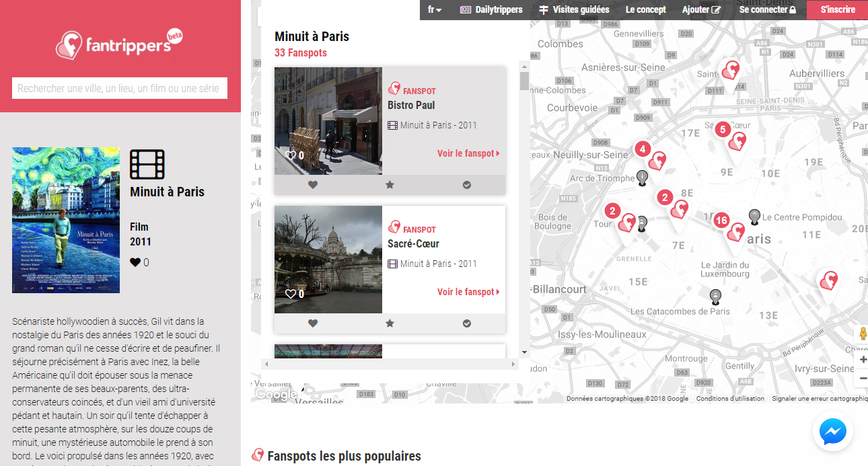Open the Dailytrippers menu item
The width and height of the screenshot is (868, 466).
tap(491, 10)
